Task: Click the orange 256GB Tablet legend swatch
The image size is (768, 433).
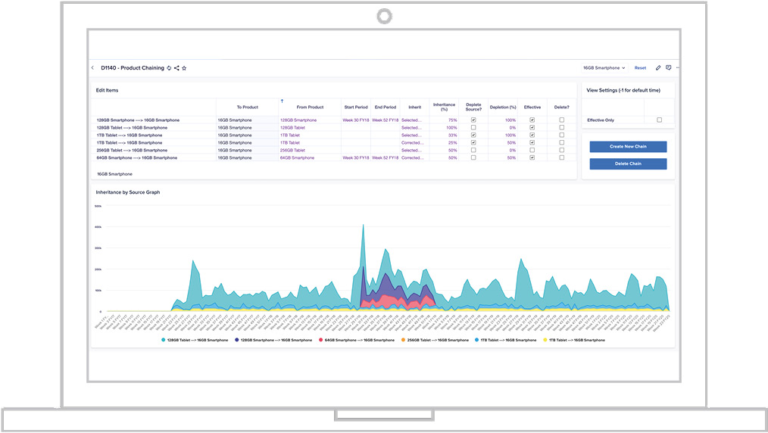Action: click(404, 340)
